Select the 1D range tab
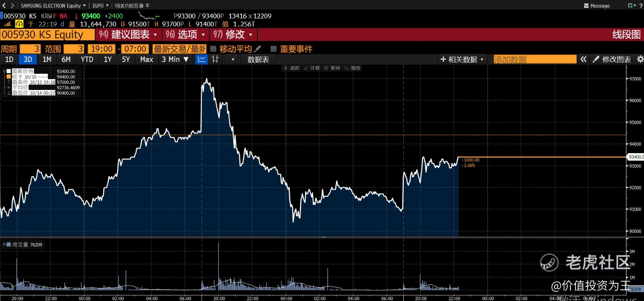This screenshot has width=644, height=301. (9, 59)
